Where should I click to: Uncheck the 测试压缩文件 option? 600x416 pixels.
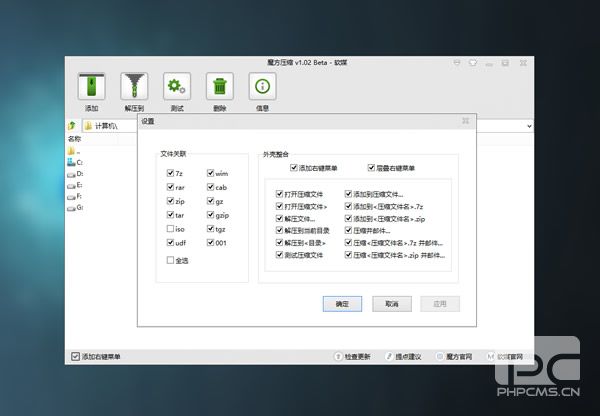[280, 254]
